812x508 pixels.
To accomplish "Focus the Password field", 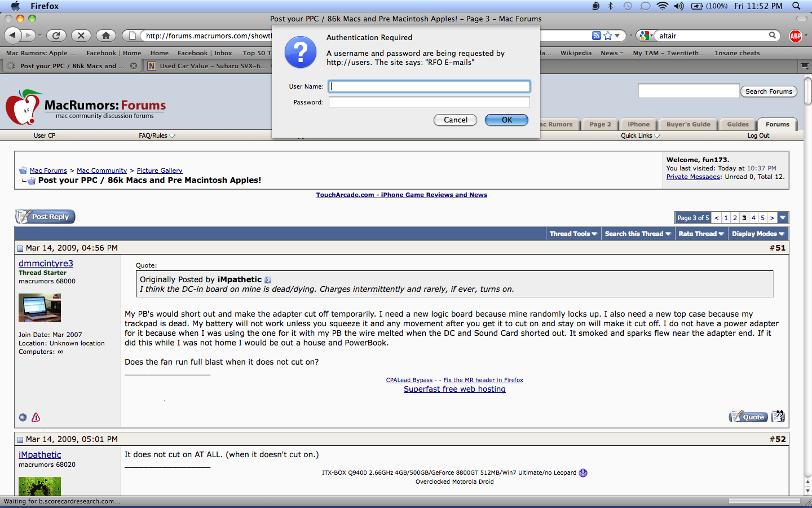I will coord(429,102).
